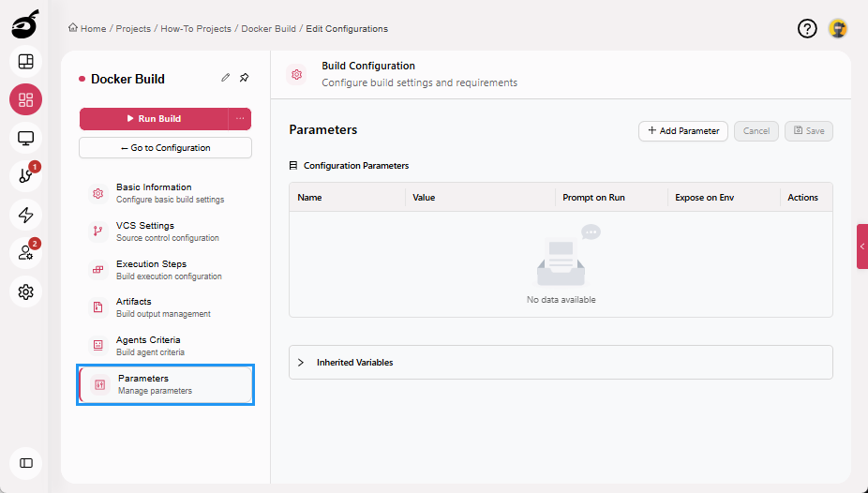Open the user avatar menu
This screenshot has height=493, width=868.
(838, 28)
